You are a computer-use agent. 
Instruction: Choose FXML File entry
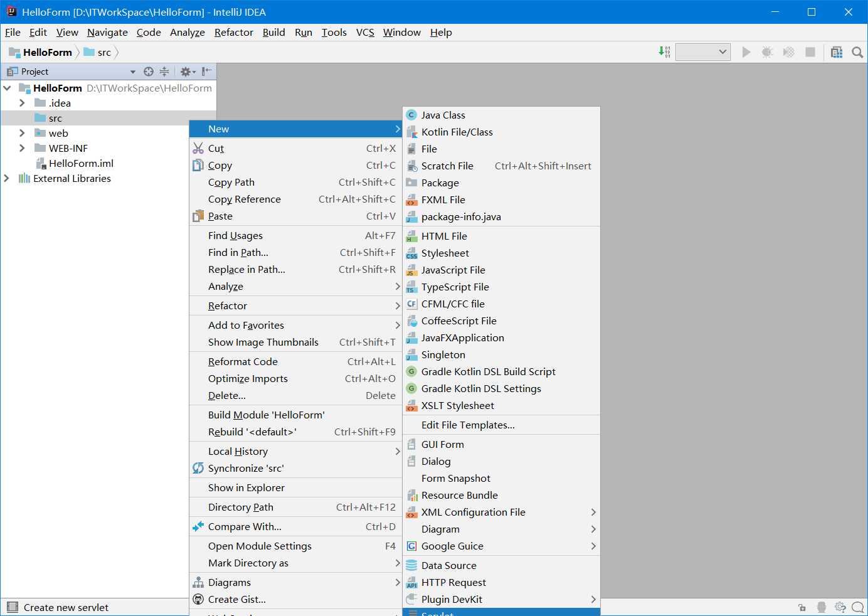501,199
